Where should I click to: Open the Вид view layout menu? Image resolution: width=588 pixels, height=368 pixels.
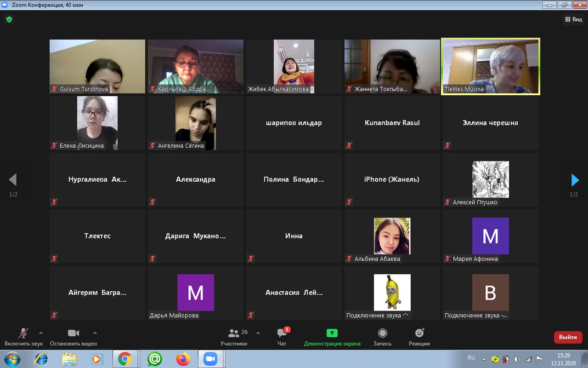573,19
